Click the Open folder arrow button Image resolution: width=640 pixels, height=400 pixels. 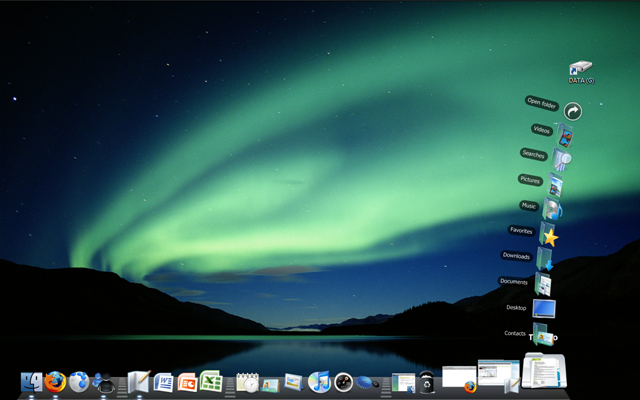[x=573, y=111]
